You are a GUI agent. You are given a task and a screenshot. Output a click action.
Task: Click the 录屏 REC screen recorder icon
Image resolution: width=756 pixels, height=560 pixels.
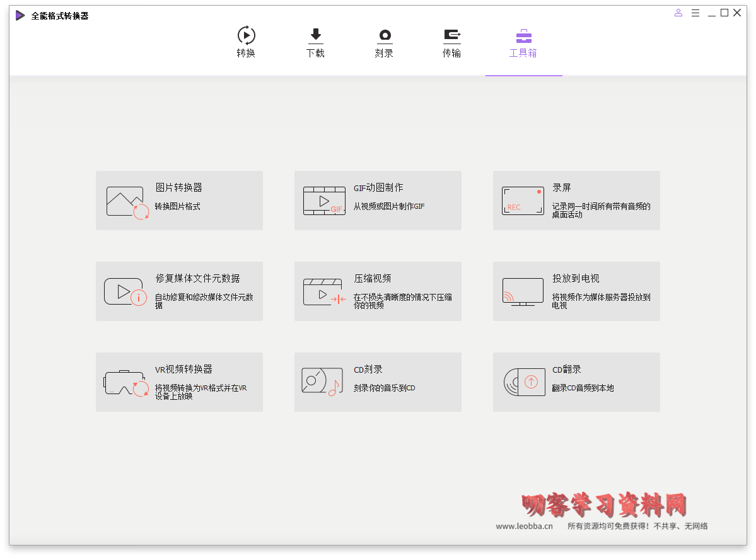coord(523,201)
